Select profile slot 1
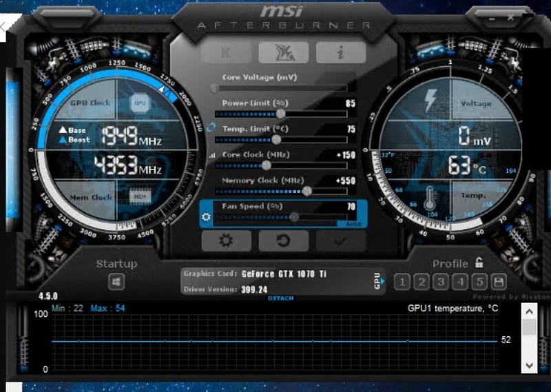Screen dimensions: 551x392 [x=402, y=282]
